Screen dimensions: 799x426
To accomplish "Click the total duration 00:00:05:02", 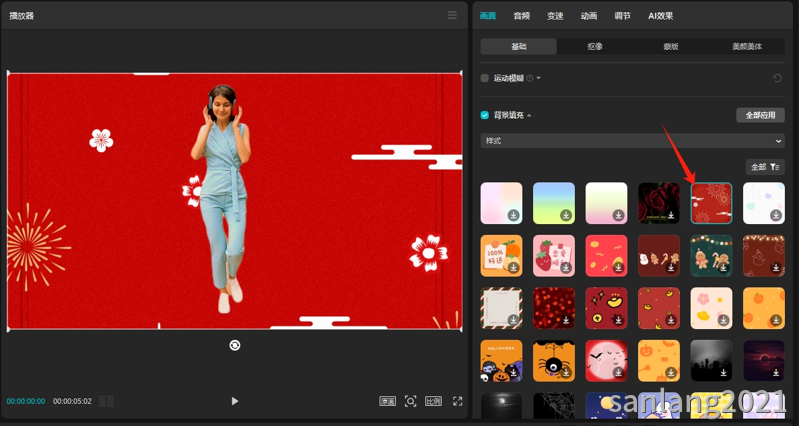I will (72, 401).
